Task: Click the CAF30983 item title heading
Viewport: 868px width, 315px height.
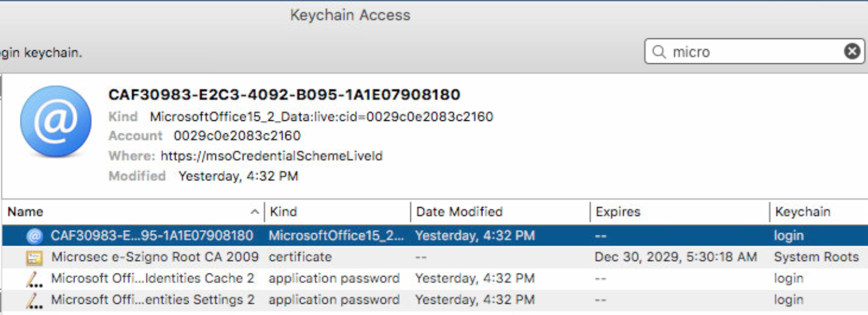Action: (284, 95)
